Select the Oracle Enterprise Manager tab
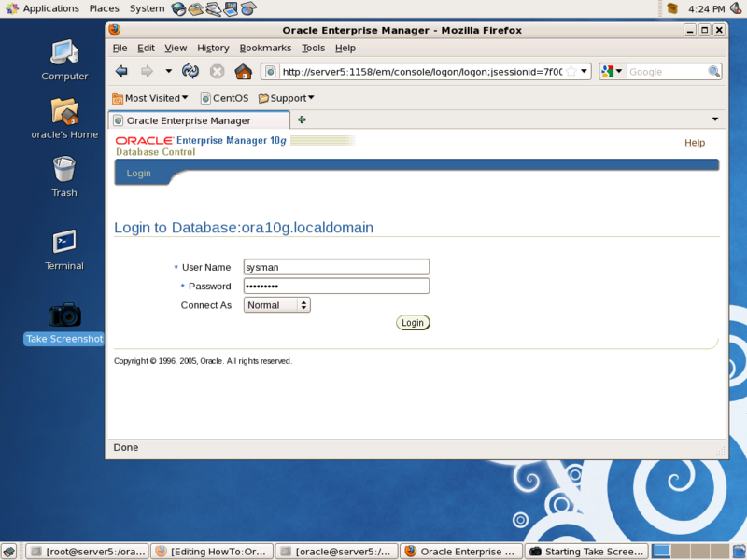This screenshot has width=747, height=560. 199,120
